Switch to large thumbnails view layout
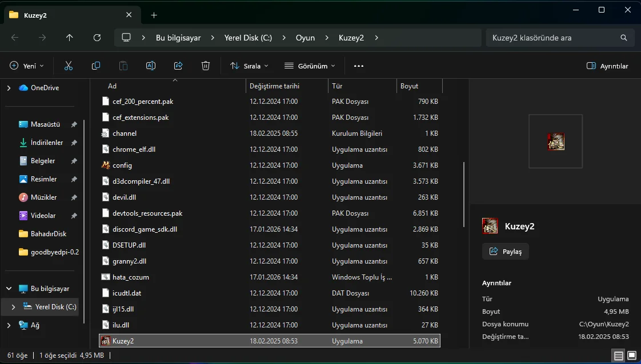Image resolution: width=641 pixels, height=364 pixels. 632,355
